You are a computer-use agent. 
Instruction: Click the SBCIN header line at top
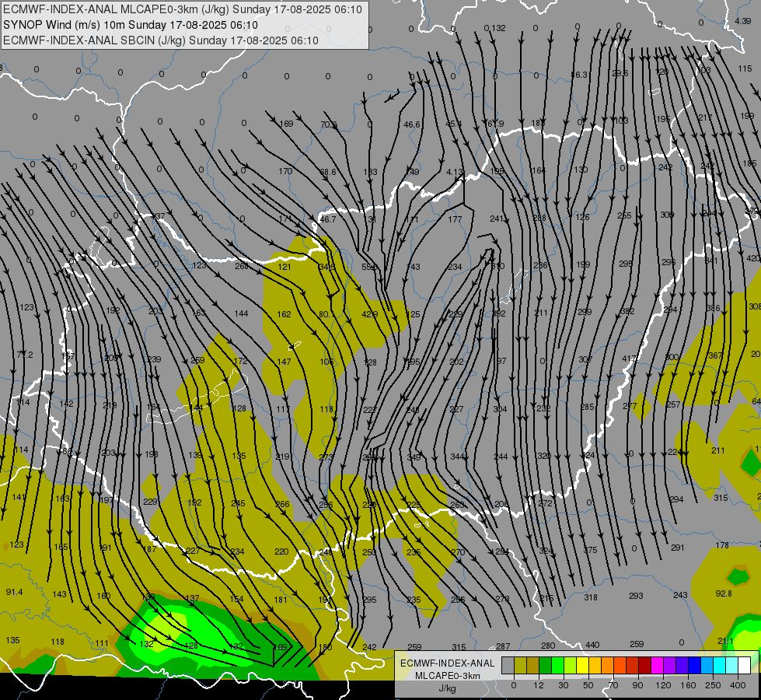coord(161,40)
